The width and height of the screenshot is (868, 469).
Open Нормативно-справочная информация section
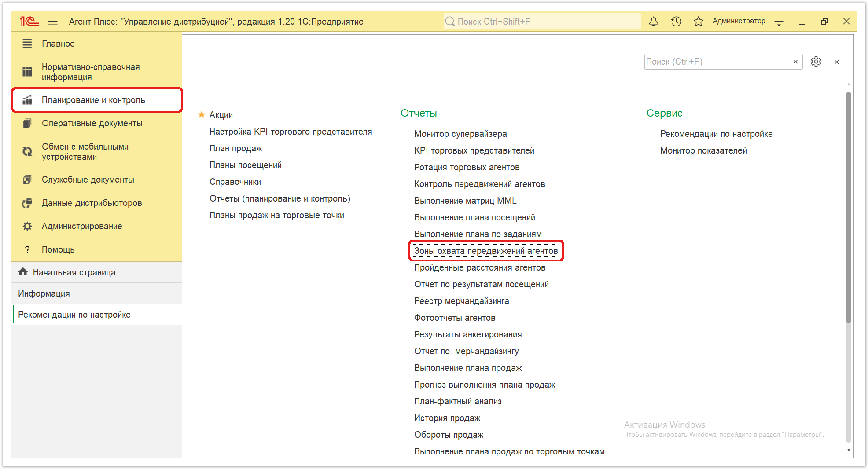tap(96, 72)
